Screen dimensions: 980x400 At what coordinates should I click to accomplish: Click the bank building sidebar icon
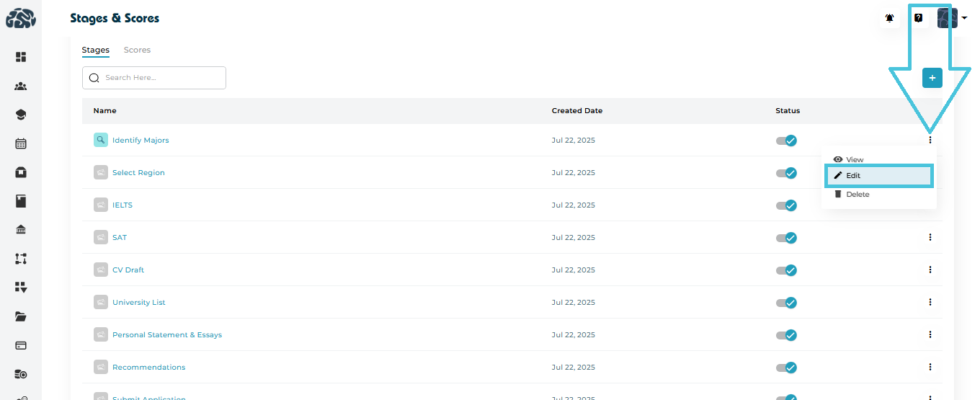21,230
